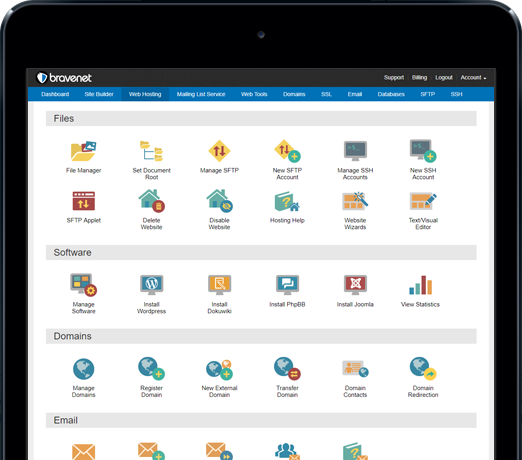This screenshot has width=522, height=460.
Task: Click the Register Domain icon
Action: [151, 369]
